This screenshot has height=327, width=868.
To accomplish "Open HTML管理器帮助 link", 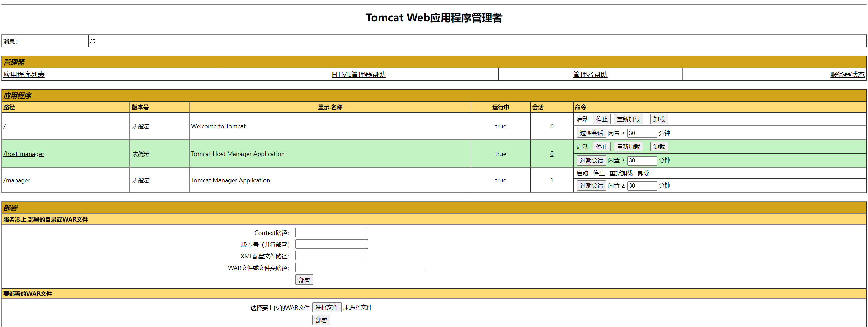I will point(359,75).
